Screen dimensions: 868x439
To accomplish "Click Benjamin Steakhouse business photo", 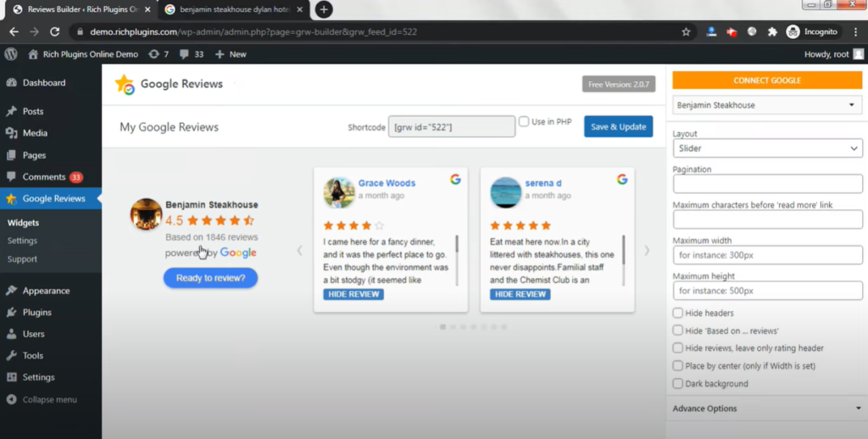I will coord(146,214).
